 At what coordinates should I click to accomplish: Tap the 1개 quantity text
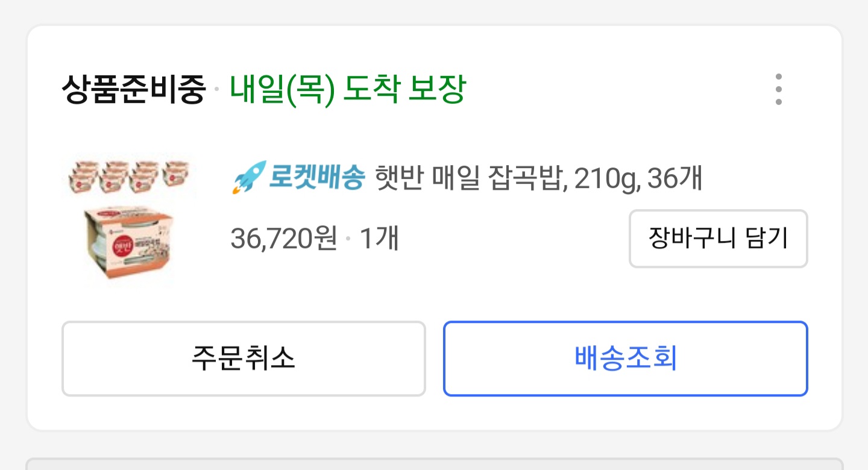click(379, 239)
